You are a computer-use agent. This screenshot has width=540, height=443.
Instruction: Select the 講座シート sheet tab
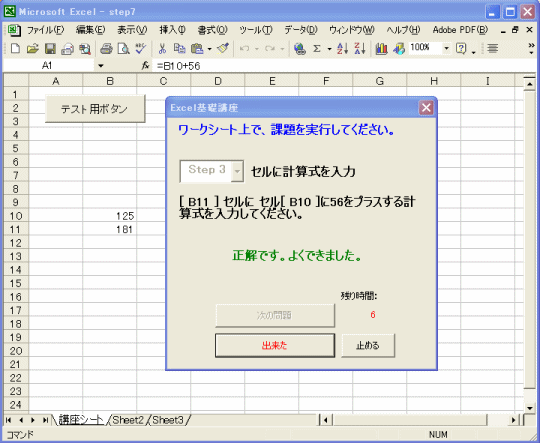(x=81, y=420)
